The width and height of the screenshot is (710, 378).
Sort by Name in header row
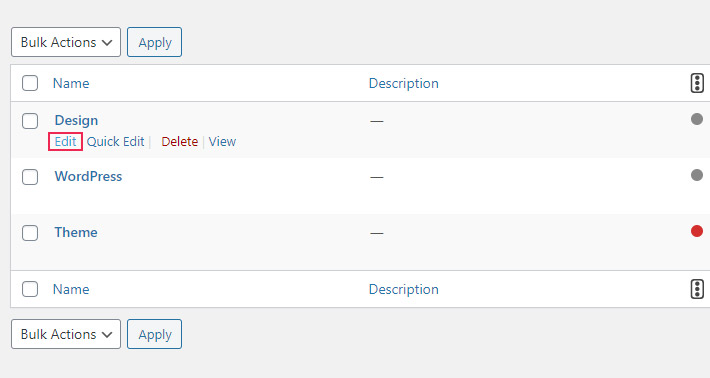[x=71, y=83]
